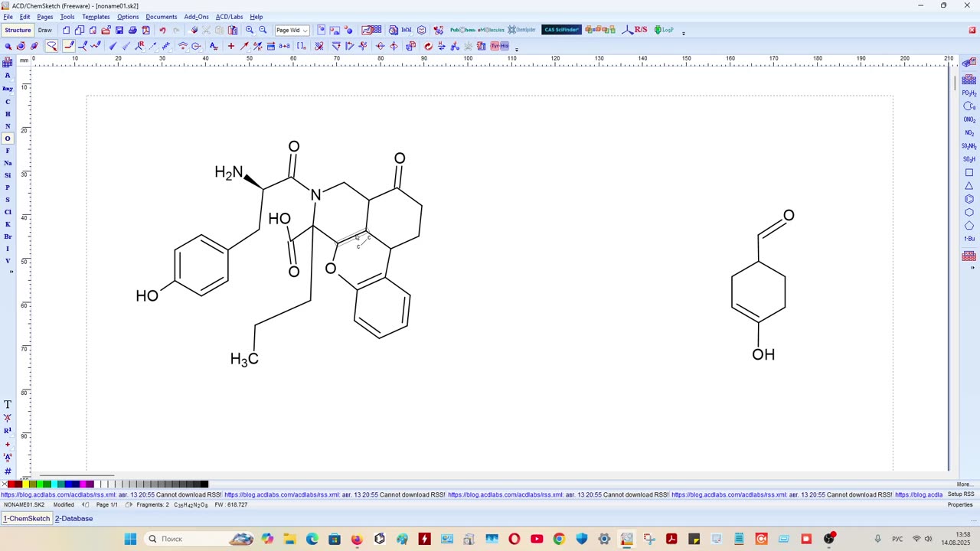Select the text T tool in left bar
The height and width of the screenshot is (551, 980).
coord(8,404)
